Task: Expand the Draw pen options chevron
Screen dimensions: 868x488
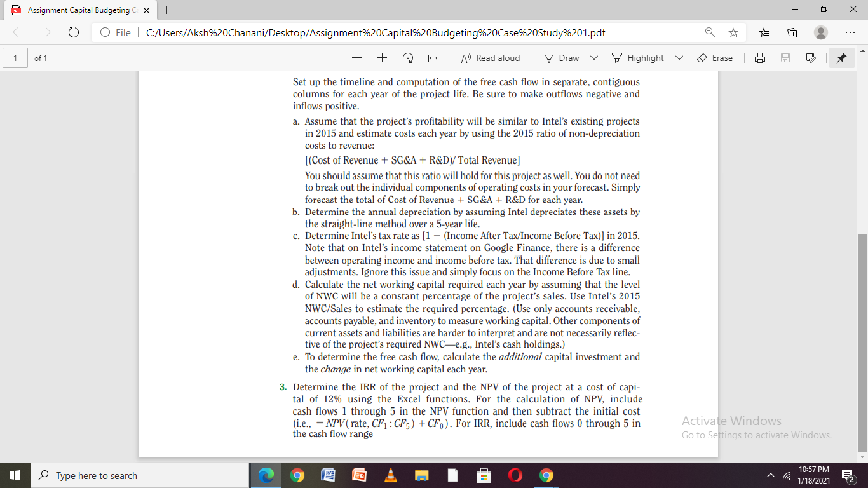Action: coord(593,58)
